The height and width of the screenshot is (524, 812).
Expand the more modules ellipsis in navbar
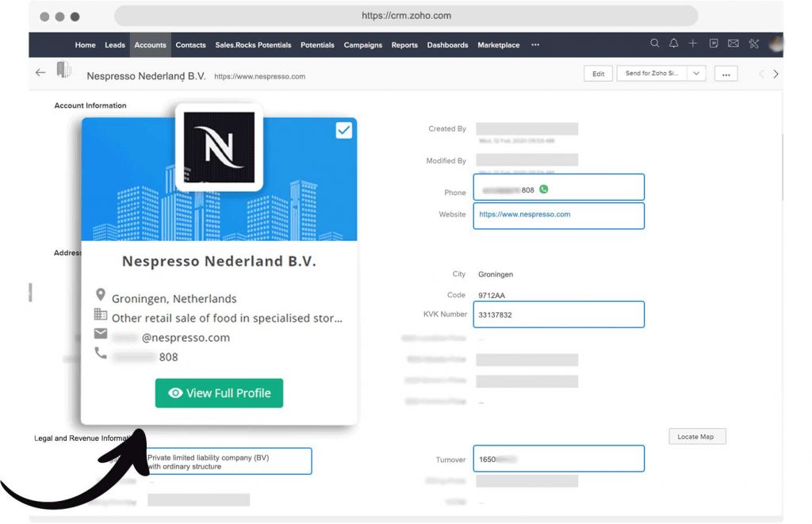click(x=535, y=45)
